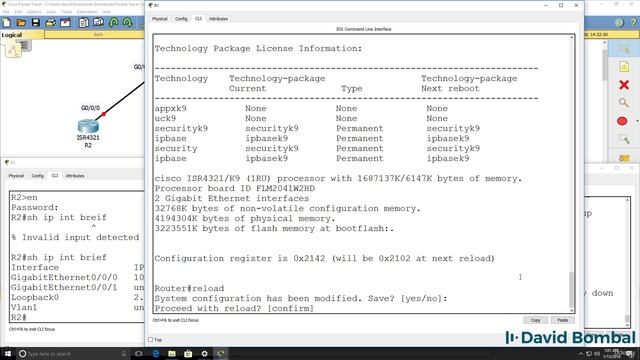Open the question mark help icon

pyautogui.click(x=634, y=23)
